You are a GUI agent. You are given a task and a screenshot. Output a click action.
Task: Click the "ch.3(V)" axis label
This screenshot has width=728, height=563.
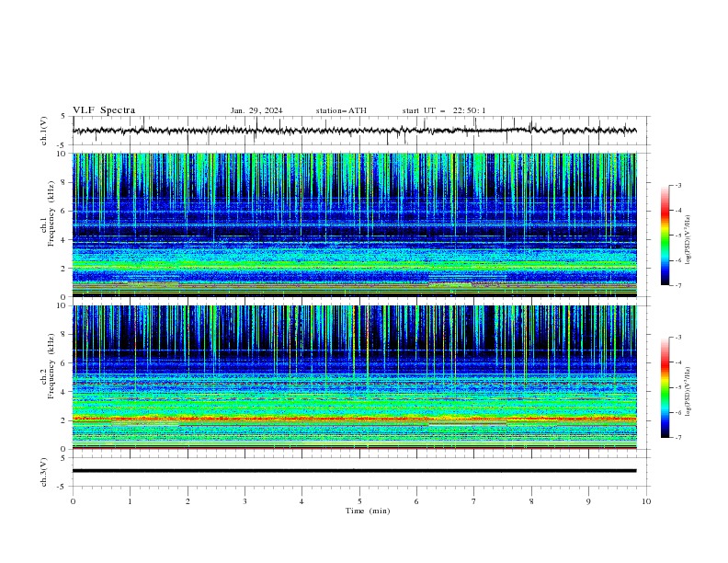(44, 472)
